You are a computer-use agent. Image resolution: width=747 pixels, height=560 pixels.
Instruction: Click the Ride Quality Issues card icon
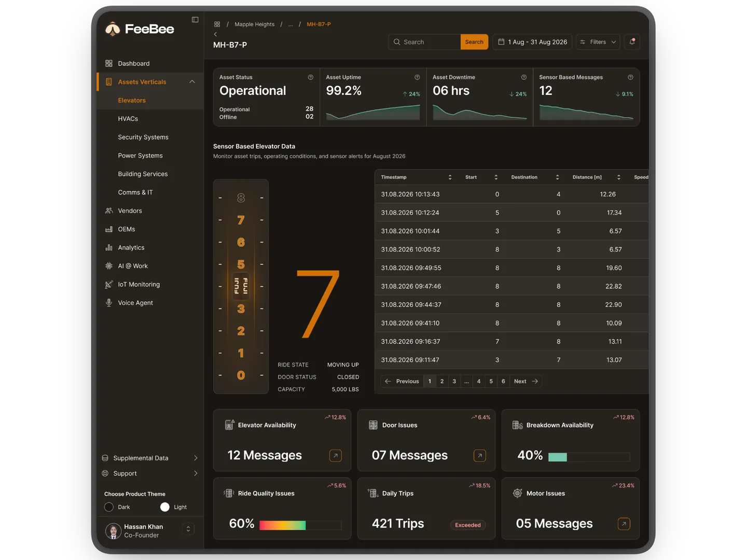[x=229, y=493]
